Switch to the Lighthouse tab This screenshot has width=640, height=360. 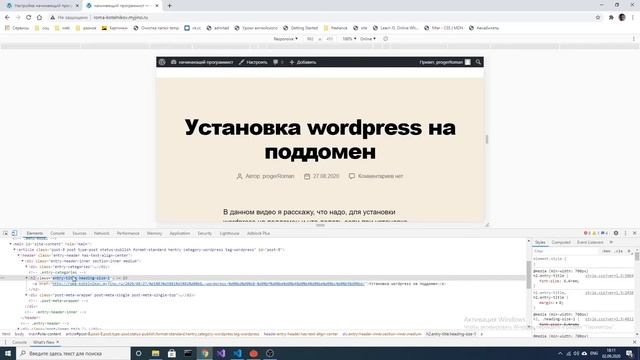point(229,233)
